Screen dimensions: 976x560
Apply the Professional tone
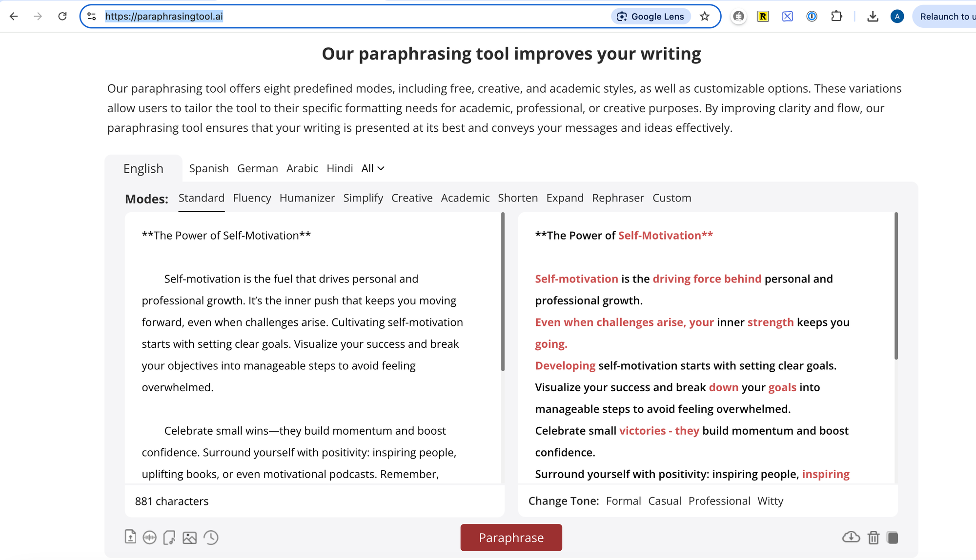pos(719,500)
